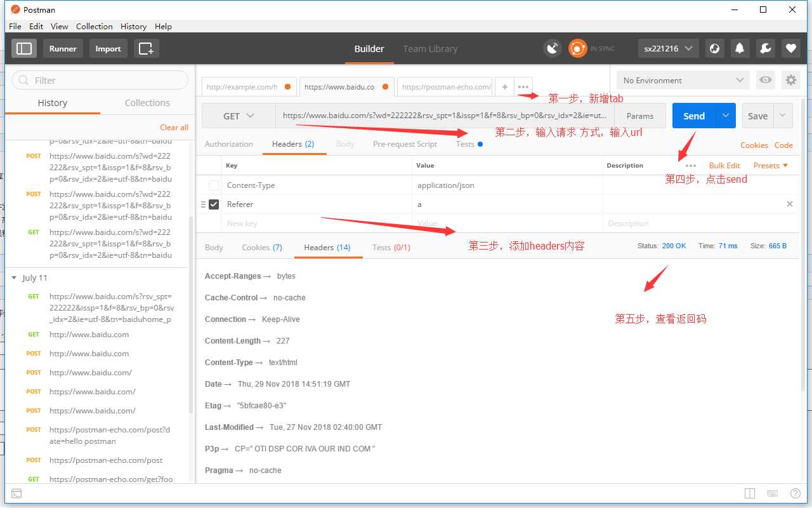Add a new tab with plus icon
Viewport: 812px width, 508px height.
coord(504,87)
